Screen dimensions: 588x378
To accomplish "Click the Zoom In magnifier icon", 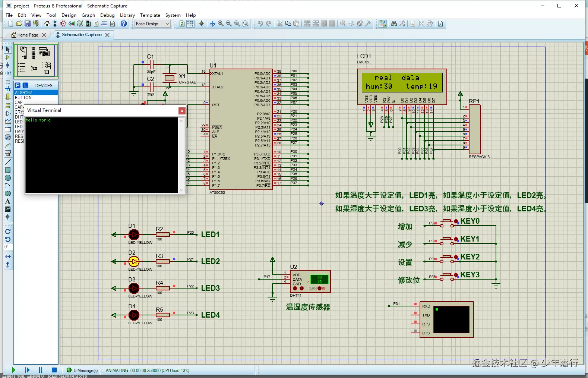I will tap(221, 24).
